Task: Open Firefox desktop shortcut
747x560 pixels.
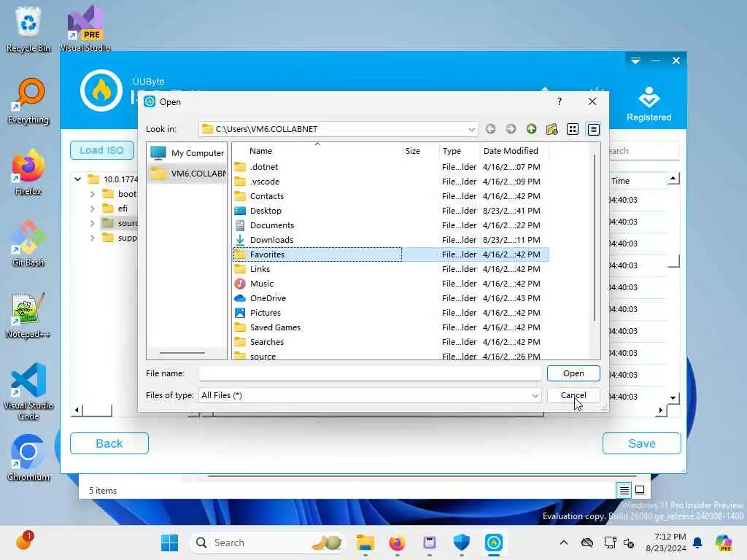Action: pos(28,172)
